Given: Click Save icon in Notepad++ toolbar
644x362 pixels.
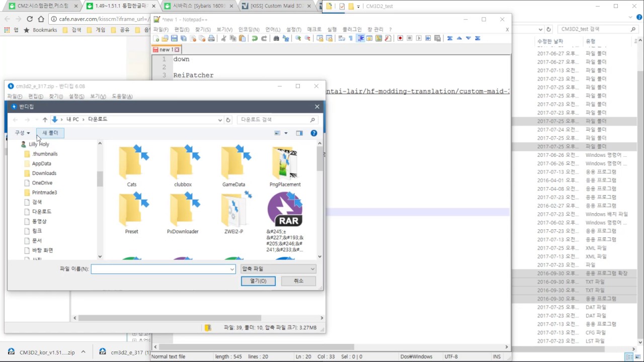Looking at the screenshot, I should pyautogui.click(x=174, y=38).
